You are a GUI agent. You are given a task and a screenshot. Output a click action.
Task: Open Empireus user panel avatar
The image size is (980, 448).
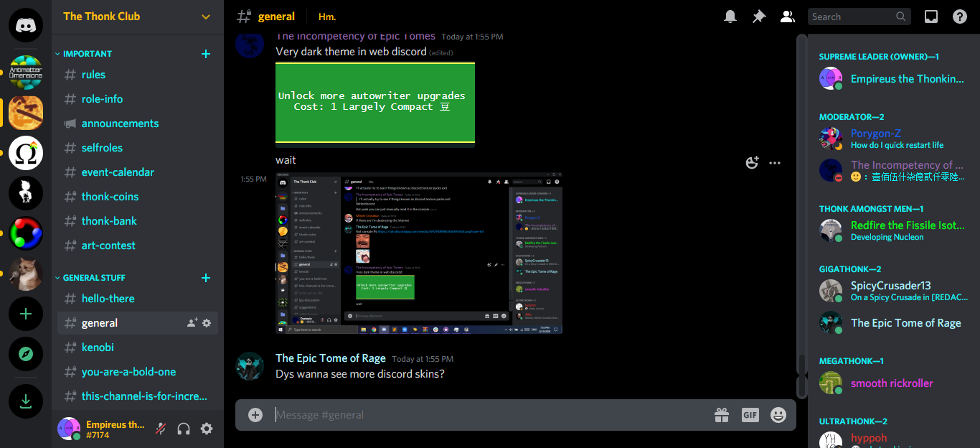69,429
